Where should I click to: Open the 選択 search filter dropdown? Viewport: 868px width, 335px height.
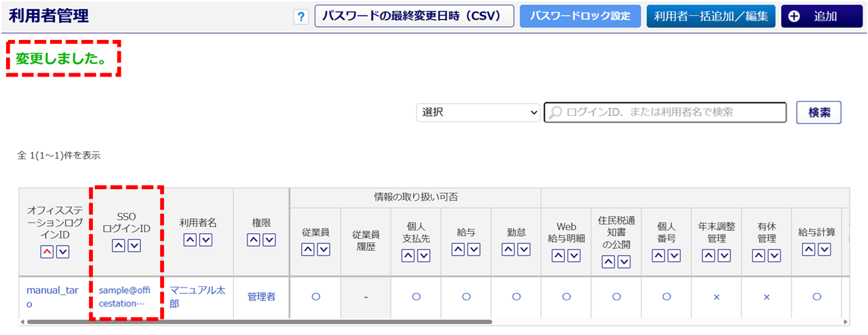478,113
